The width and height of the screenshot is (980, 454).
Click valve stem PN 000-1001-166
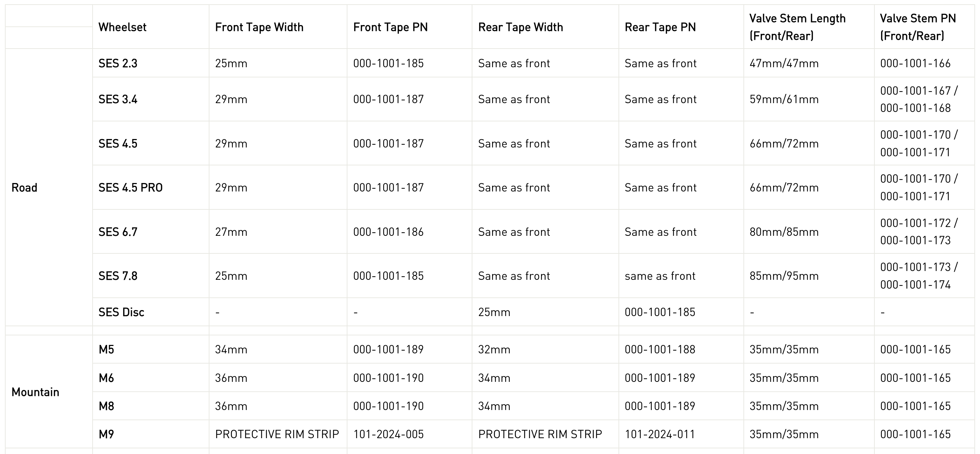pos(915,63)
